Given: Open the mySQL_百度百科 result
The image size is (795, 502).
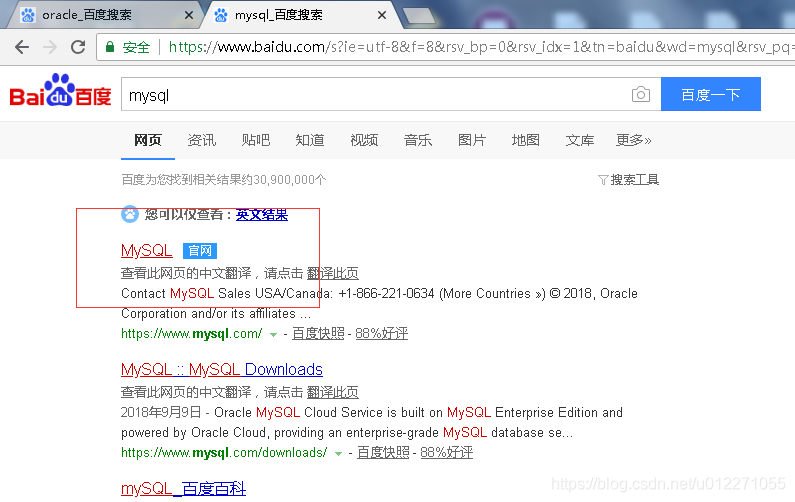Looking at the screenshot, I should pyautogui.click(x=183, y=489).
